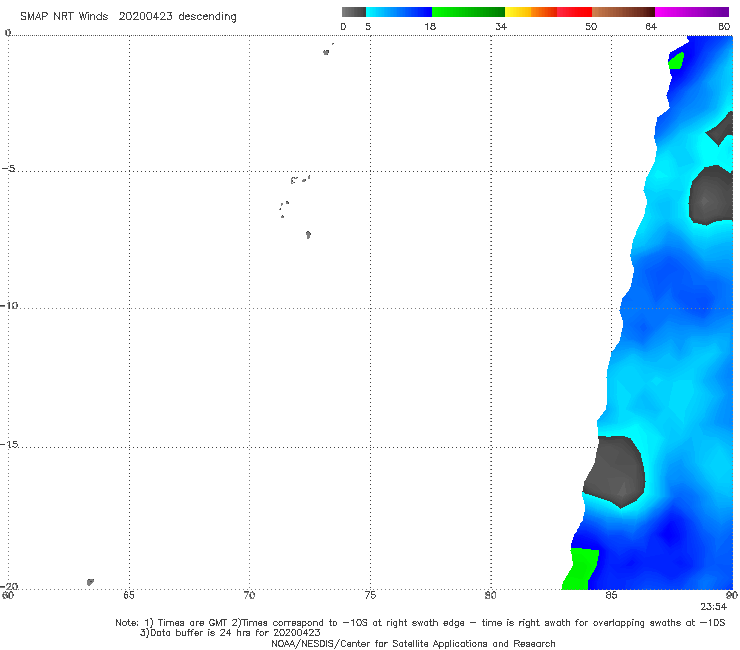740x650 pixels.
Task: Click the 'Data buffer is 24 hrs' note
Action: (x=230, y=633)
